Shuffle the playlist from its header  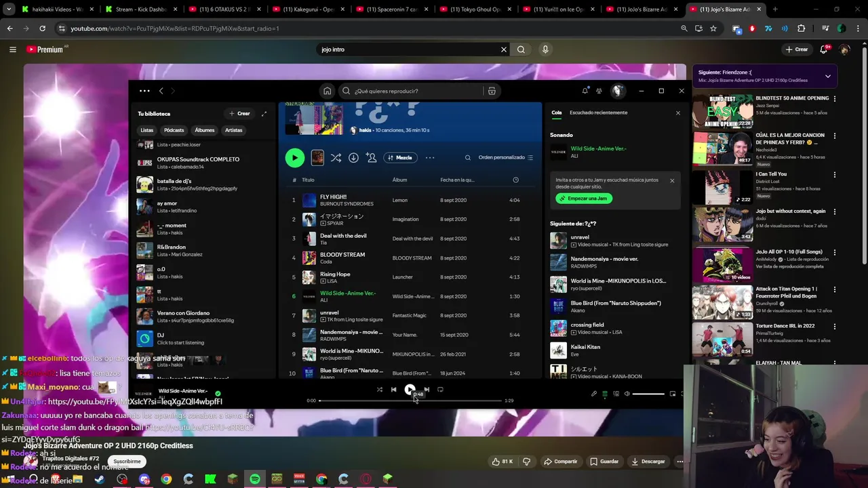(336, 157)
